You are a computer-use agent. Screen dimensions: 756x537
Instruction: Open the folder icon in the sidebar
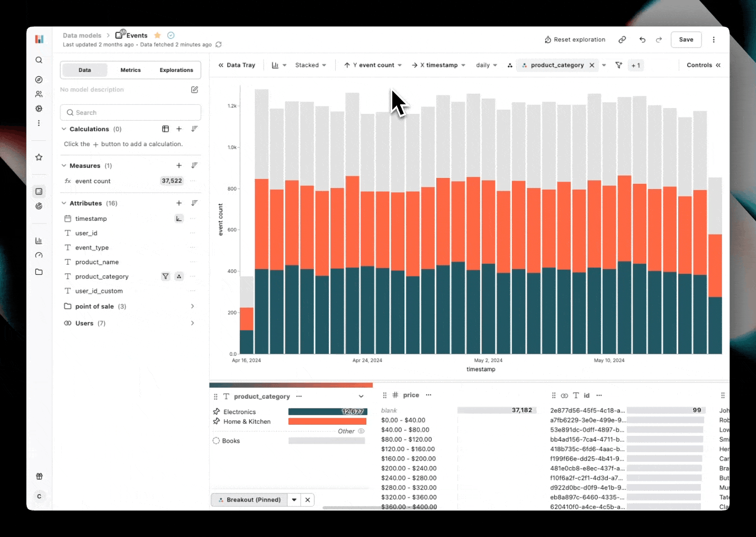[x=39, y=272]
